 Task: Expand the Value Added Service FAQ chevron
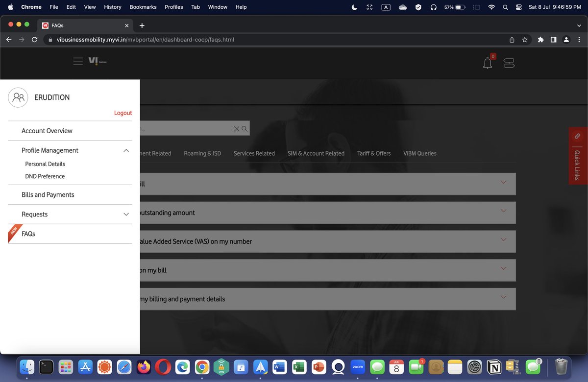[x=503, y=240]
